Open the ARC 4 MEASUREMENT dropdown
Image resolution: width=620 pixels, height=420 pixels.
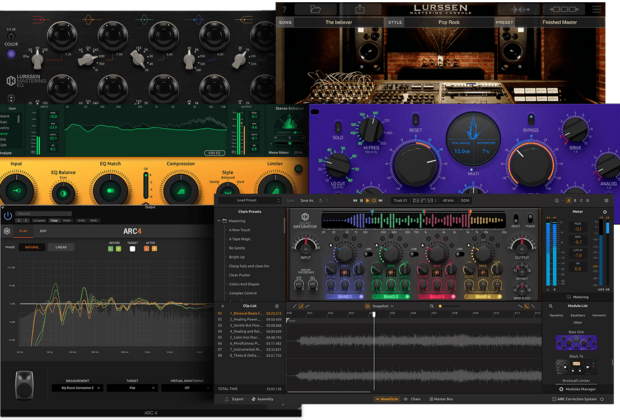[x=78, y=388]
